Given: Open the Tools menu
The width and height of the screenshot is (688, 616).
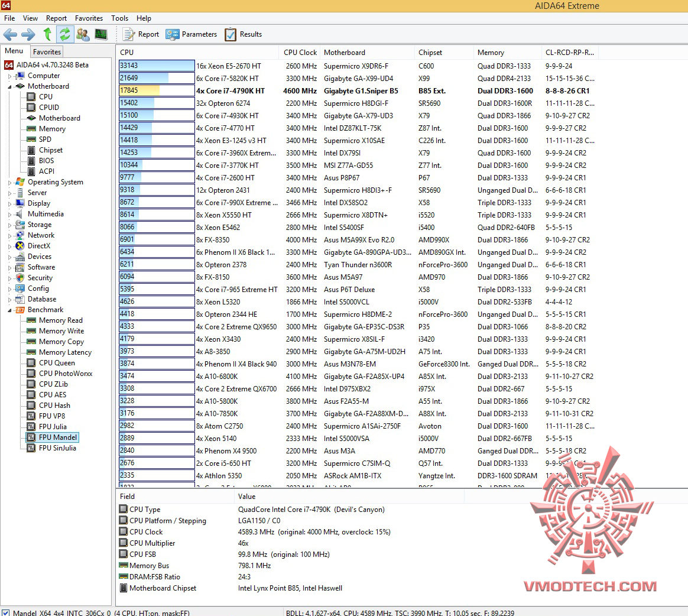Looking at the screenshot, I should point(119,18).
